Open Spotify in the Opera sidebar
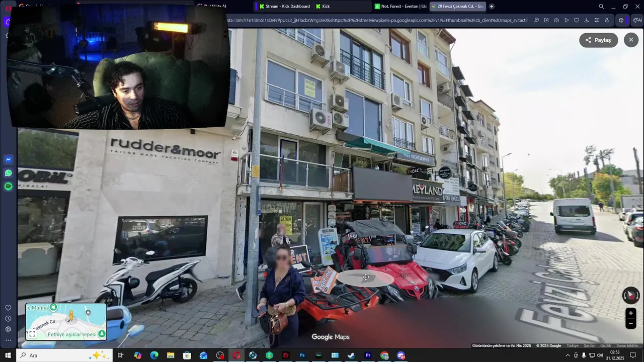Viewport: 644px width, 362px height. pyautogui.click(x=8, y=187)
